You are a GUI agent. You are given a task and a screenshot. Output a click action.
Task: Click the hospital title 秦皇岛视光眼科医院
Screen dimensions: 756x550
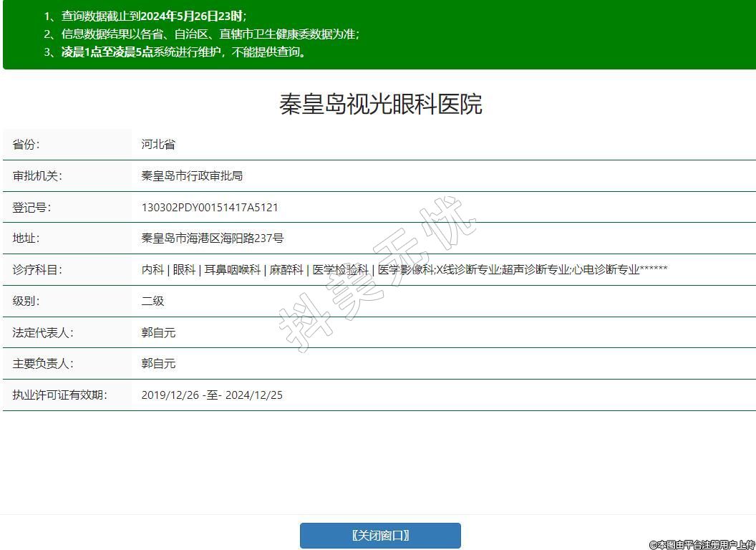point(380,104)
